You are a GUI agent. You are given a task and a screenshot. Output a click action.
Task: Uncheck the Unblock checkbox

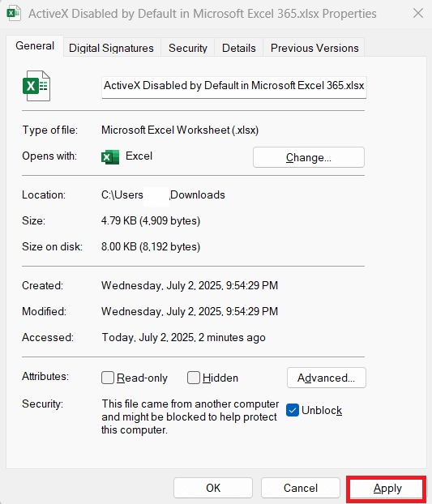click(292, 410)
